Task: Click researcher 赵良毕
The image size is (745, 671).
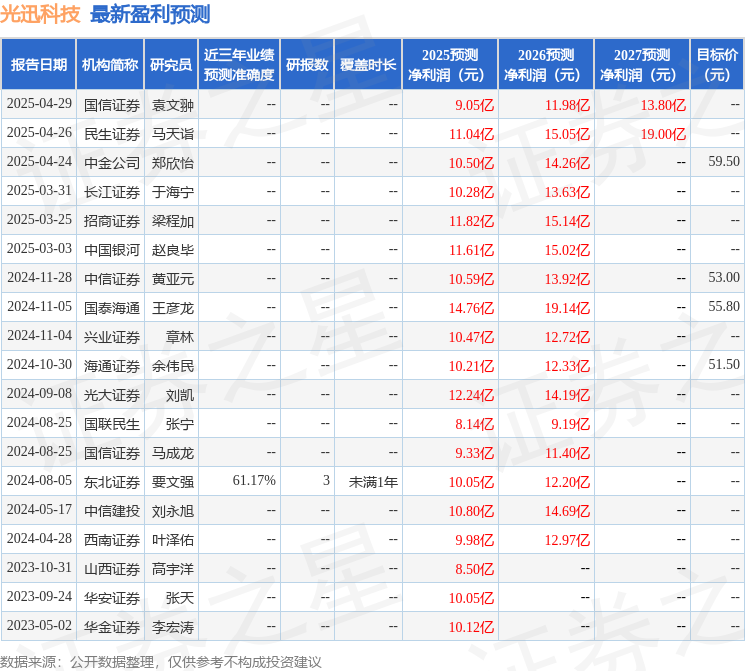Action: click(173, 250)
